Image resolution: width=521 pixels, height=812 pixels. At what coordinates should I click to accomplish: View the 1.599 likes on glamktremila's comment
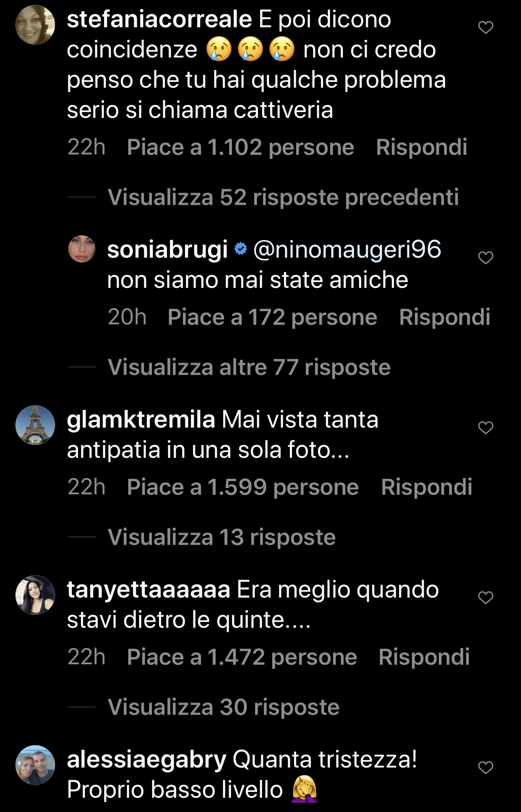click(x=243, y=487)
